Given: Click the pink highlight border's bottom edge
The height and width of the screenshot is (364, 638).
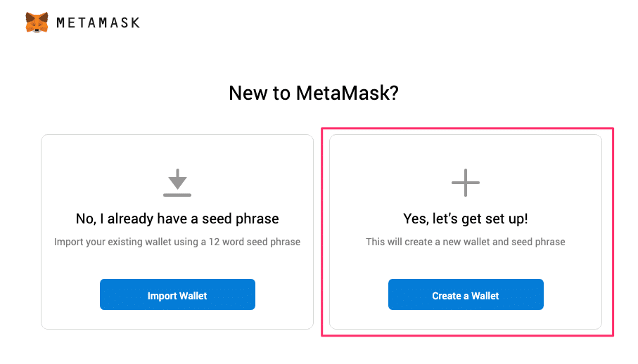Looking at the screenshot, I should point(467,336).
